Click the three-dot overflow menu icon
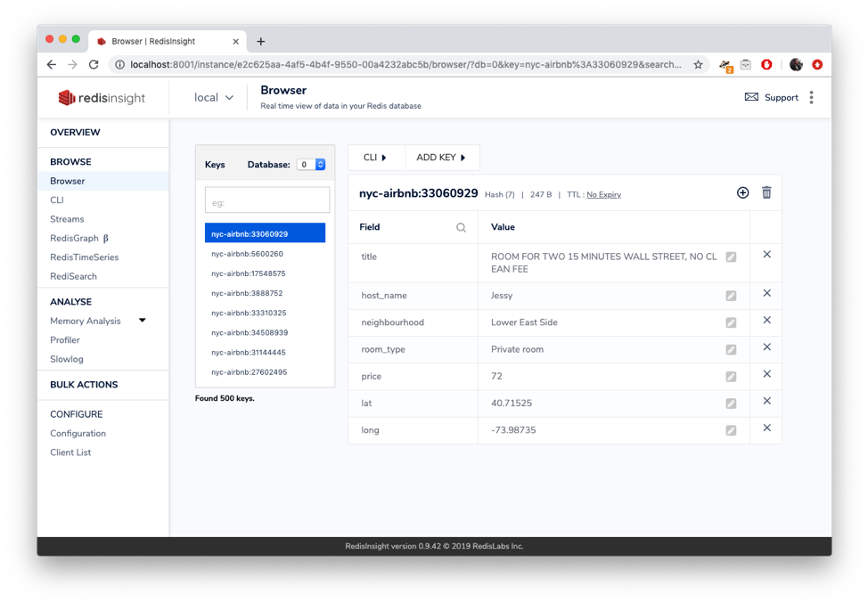The height and width of the screenshot is (603, 868). [x=812, y=97]
